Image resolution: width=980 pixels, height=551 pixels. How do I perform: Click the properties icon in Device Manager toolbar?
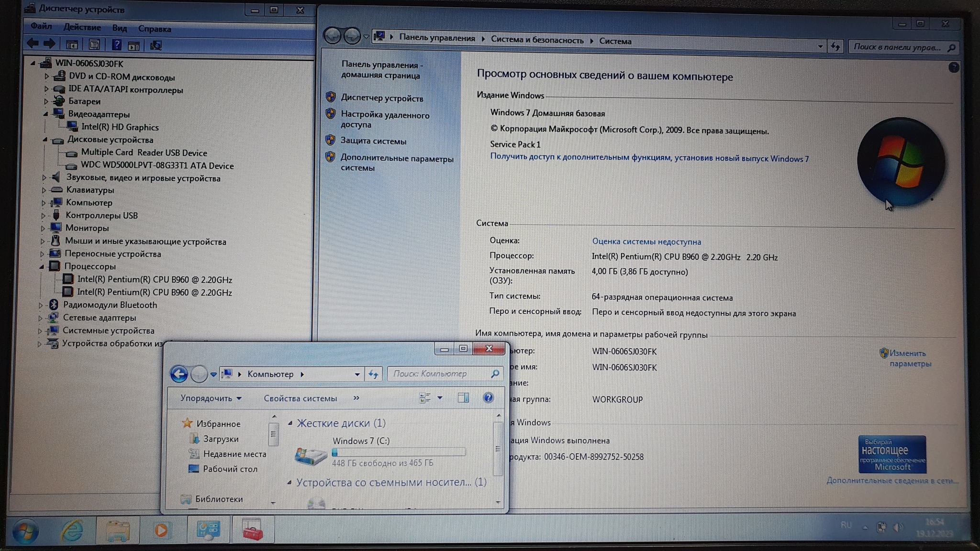(x=94, y=45)
